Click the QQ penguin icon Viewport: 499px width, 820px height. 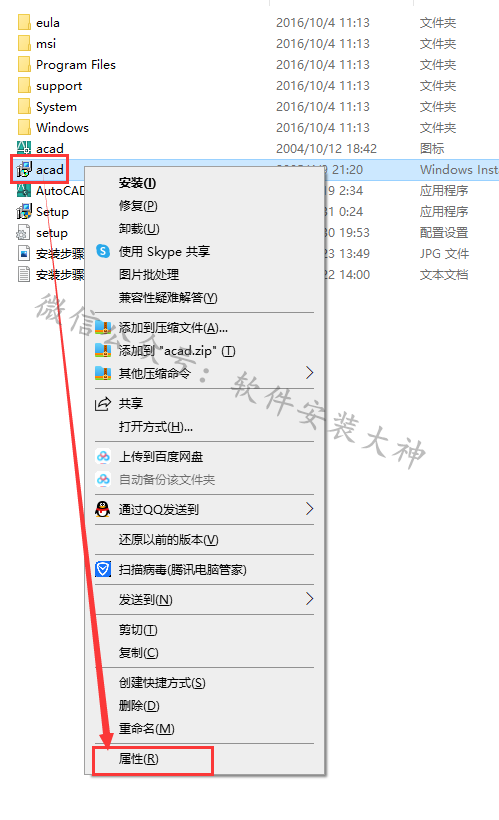click(x=103, y=509)
